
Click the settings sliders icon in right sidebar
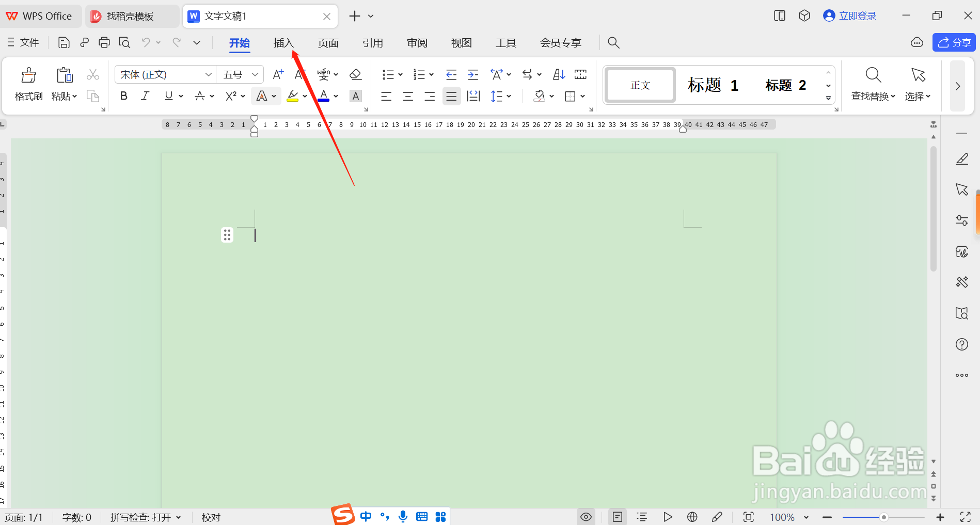click(962, 220)
